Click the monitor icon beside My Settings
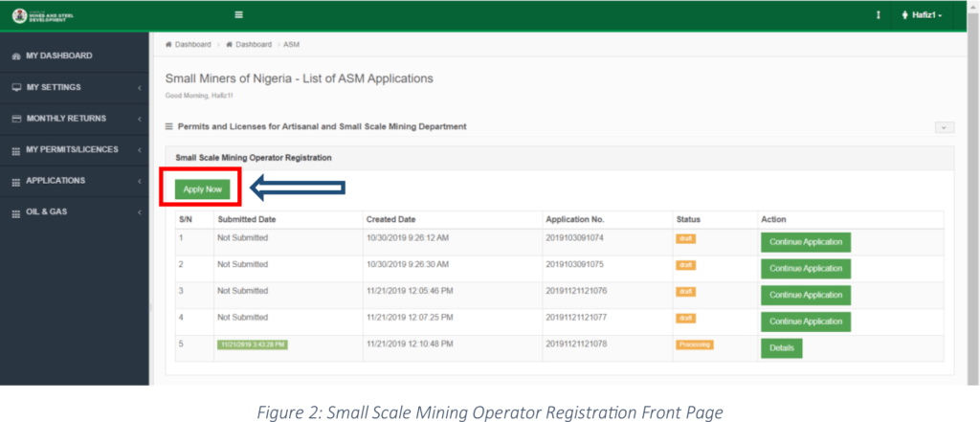Viewport: 980px width, 422px height. click(x=15, y=87)
